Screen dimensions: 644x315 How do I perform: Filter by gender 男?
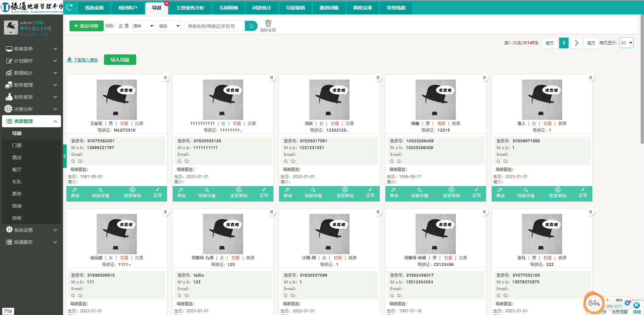coord(126,26)
